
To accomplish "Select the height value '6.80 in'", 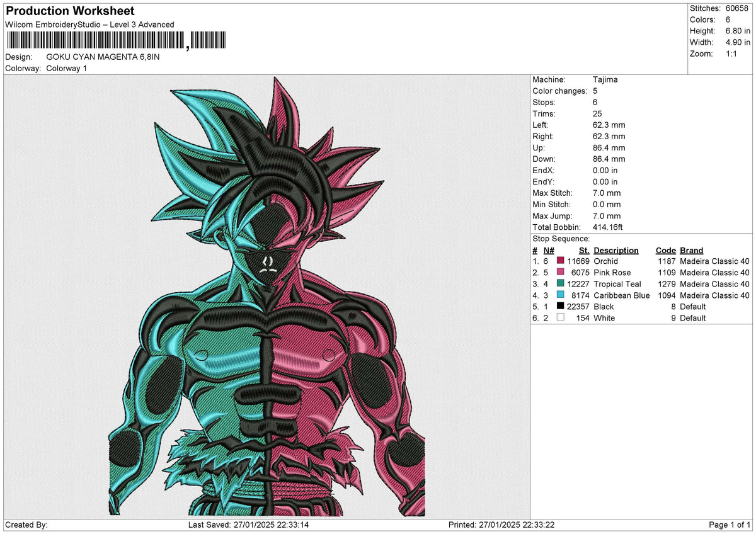I will coord(738,31).
